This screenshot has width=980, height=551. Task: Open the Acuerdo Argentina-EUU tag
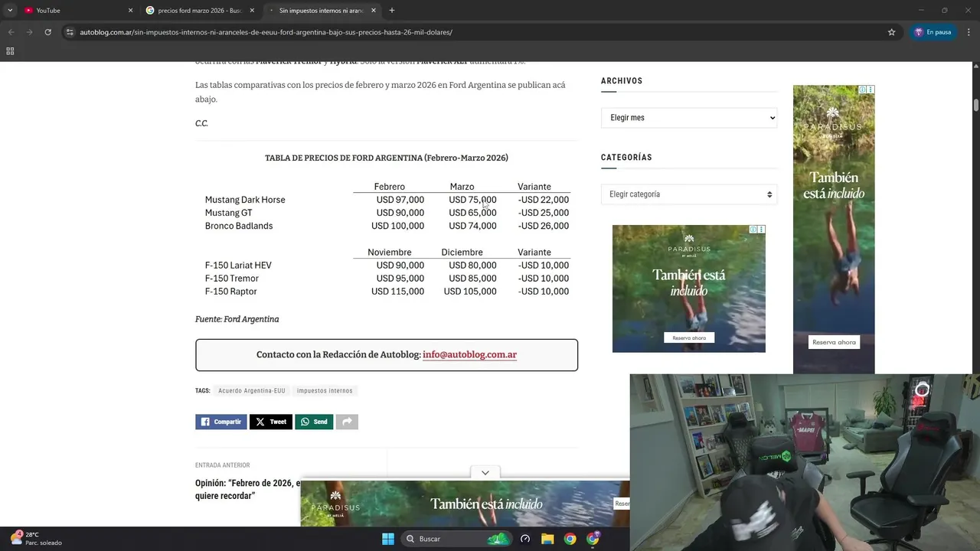[251, 391]
